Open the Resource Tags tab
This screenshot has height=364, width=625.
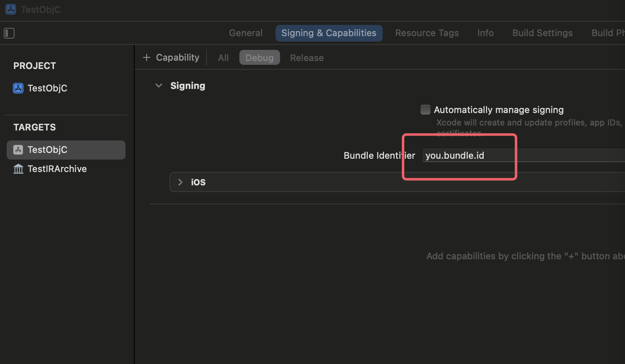427,33
